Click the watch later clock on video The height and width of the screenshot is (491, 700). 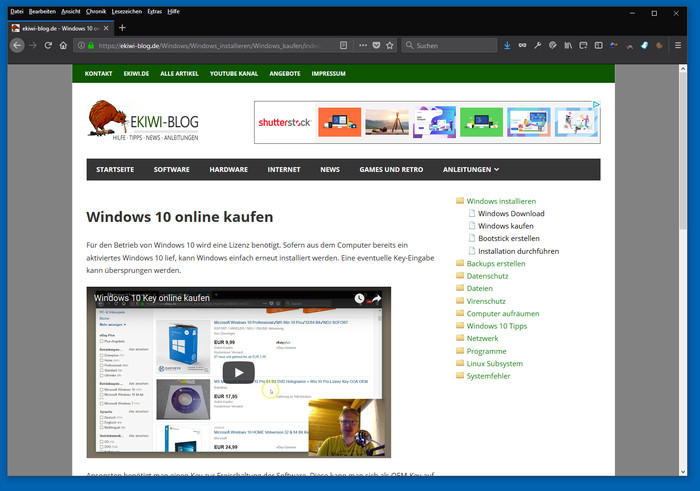tap(359, 298)
